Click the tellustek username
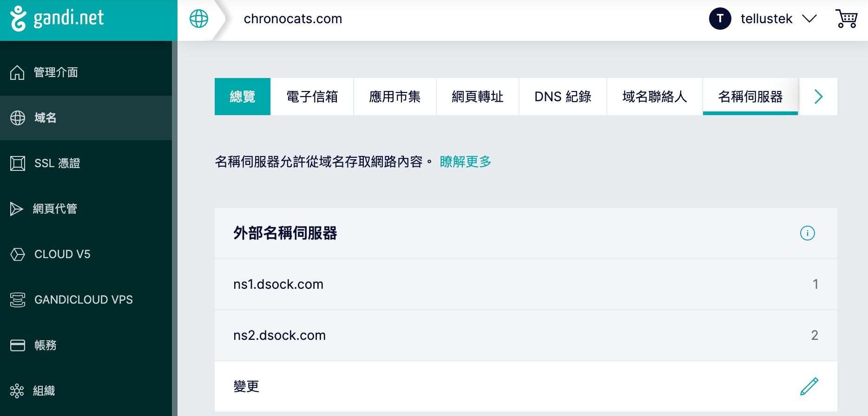Viewport: 868px width, 416px height. pyautogui.click(x=766, y=19)
